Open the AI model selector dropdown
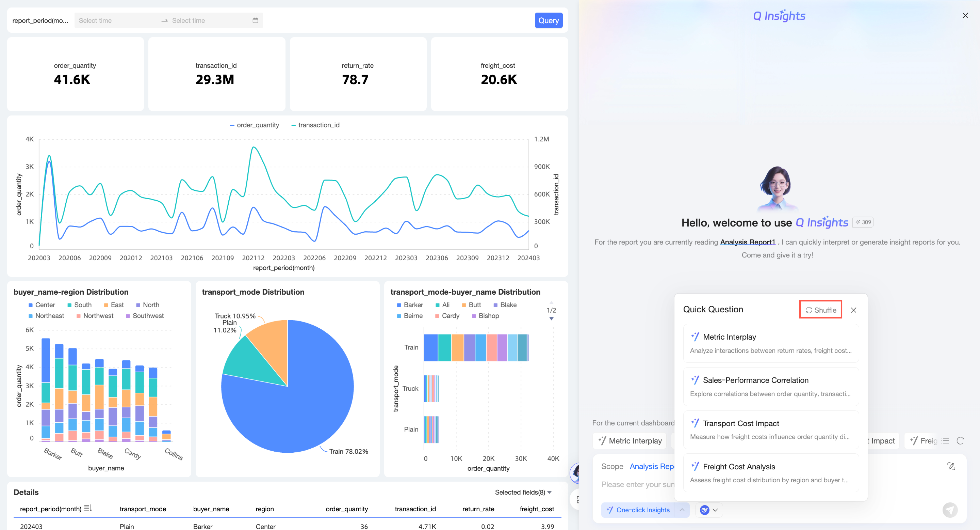 click(x=709, y=510)
